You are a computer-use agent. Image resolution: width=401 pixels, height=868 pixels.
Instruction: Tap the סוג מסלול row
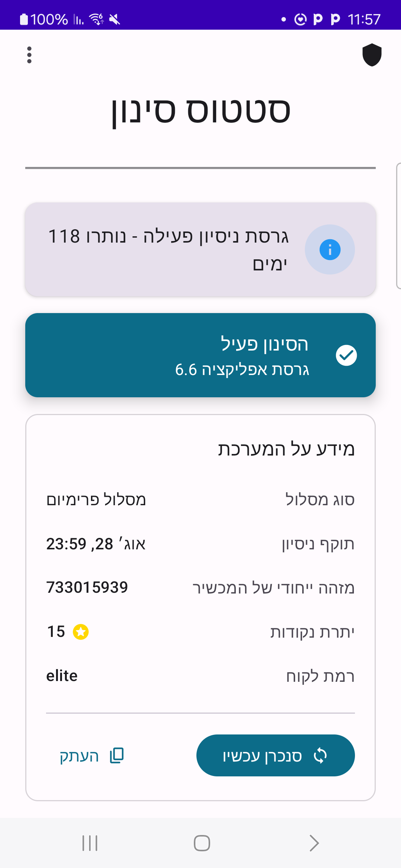tap(200, 500)
